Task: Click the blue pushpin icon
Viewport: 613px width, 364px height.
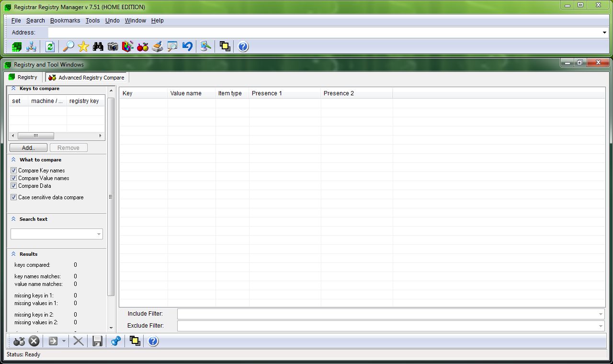Action: 116,341
